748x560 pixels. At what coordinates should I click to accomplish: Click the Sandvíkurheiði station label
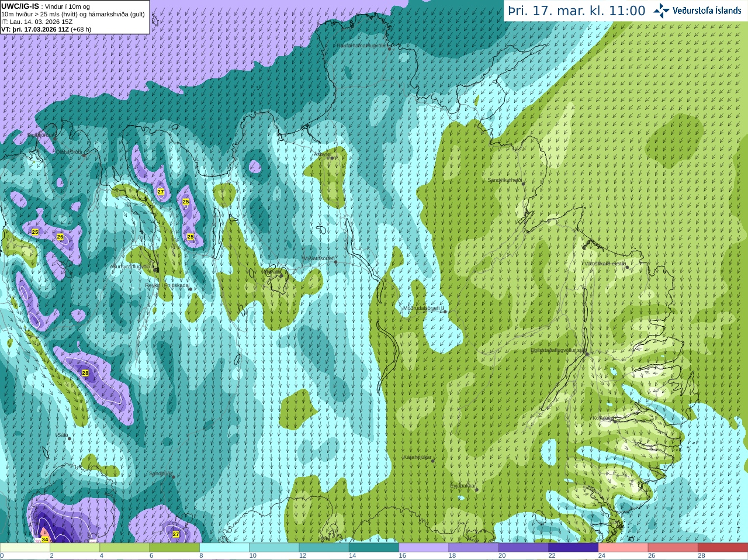click(x=505, y=181)
